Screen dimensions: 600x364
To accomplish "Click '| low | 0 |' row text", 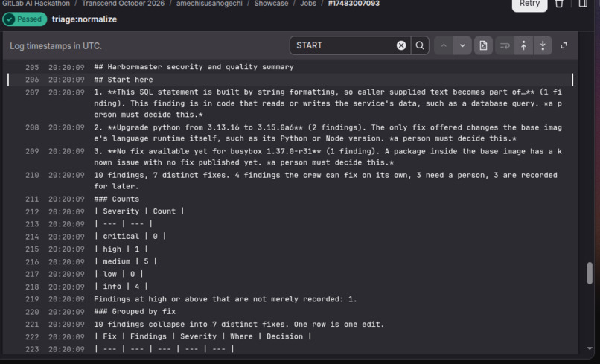I will pyautogui.click(x=118, y=274).
